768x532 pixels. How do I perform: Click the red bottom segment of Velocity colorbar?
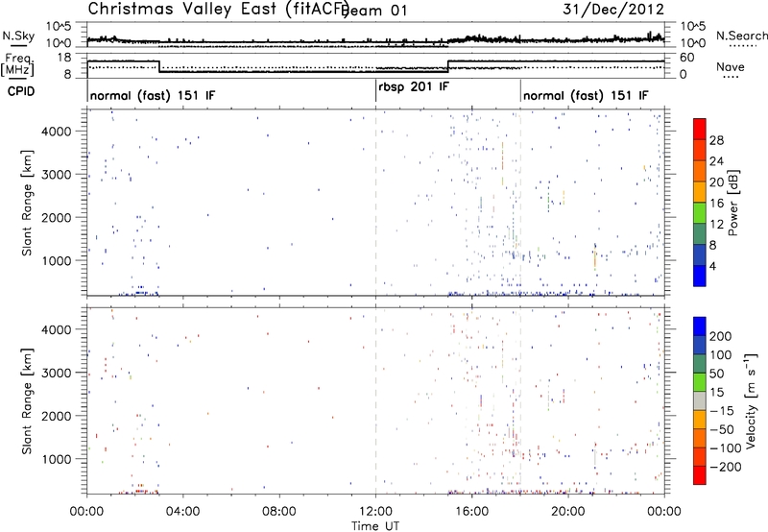point(700,475)
